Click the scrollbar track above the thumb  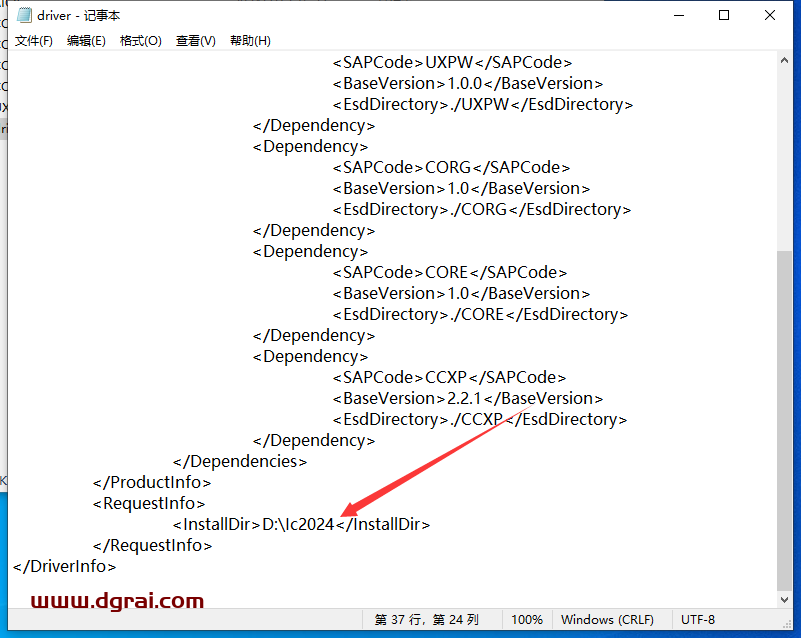(784, 159)
